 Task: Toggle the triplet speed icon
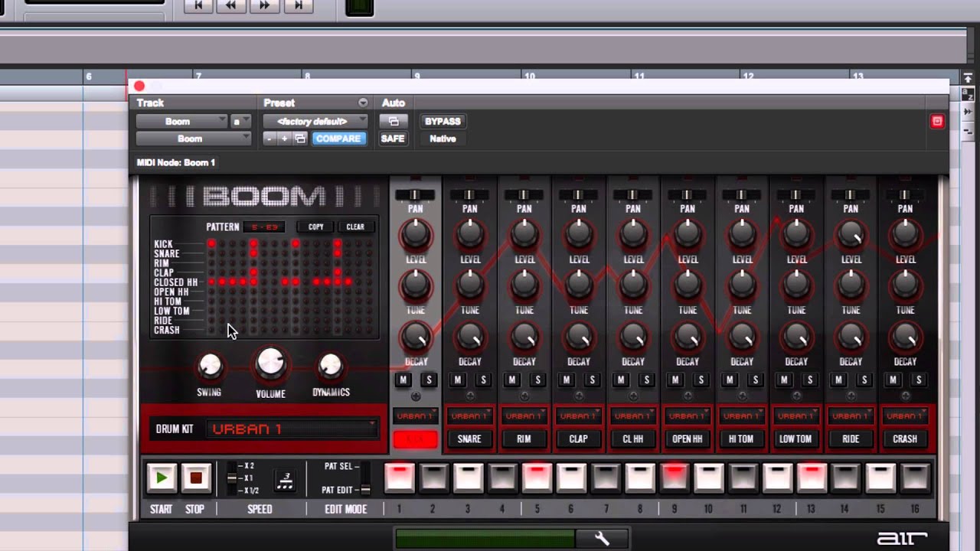coord(285,480)
